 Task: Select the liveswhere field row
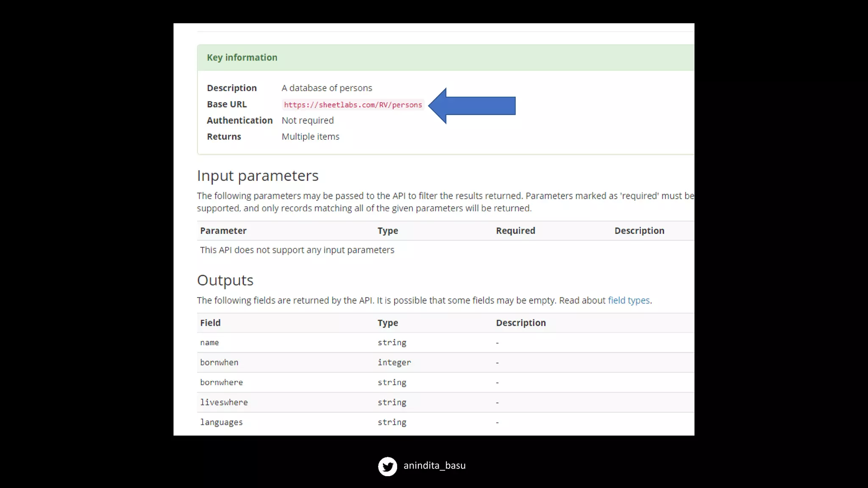tap(224, 402)
